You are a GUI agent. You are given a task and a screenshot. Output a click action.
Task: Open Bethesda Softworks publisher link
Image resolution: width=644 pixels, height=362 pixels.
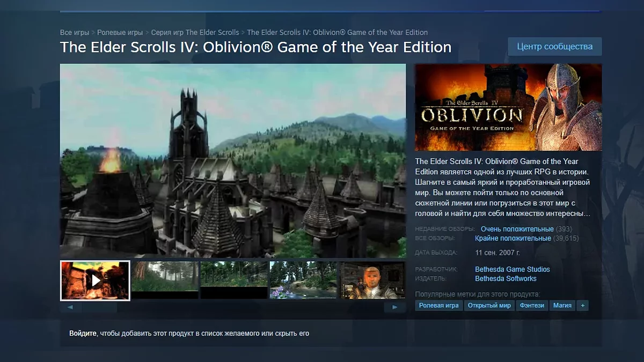coord(506,279)
